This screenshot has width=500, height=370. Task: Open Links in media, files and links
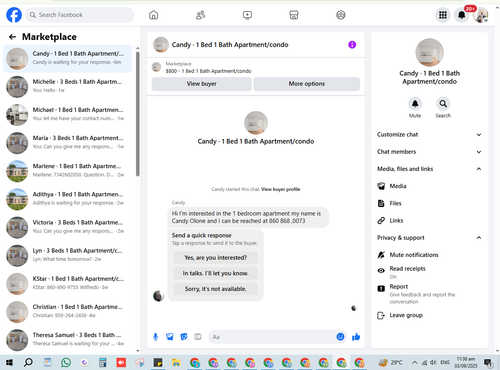429,220
